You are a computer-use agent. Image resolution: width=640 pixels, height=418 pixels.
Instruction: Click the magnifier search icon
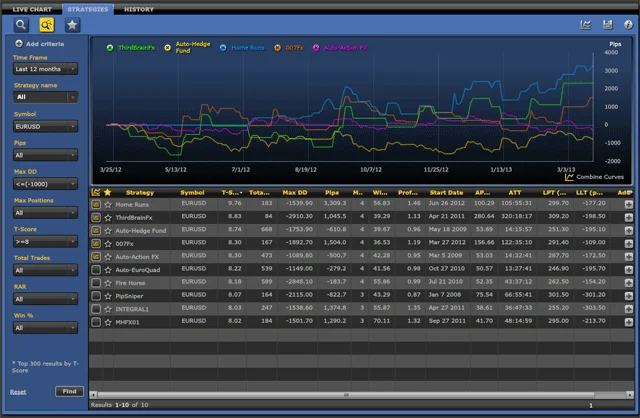pyautogui.click(x=21, y=25)
